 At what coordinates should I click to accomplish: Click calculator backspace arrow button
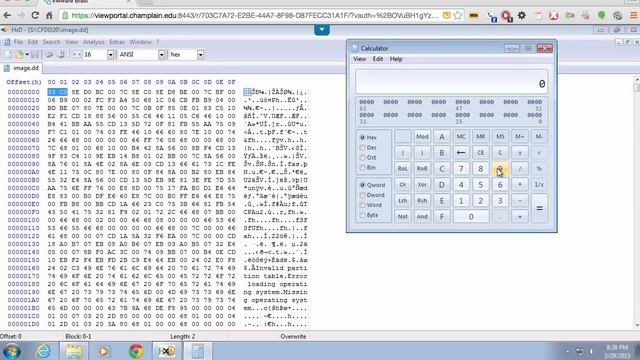coord(461,153)
